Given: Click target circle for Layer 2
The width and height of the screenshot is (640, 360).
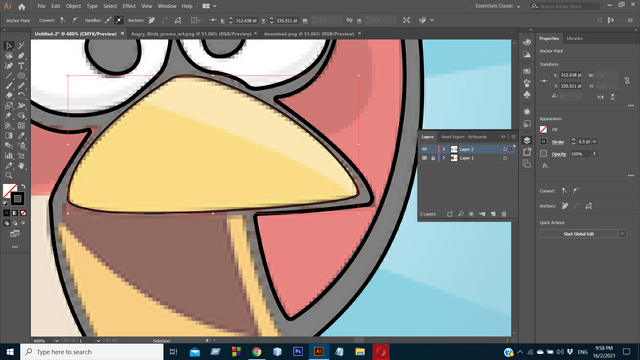Looking at the screenshot, I should point(505,149).
